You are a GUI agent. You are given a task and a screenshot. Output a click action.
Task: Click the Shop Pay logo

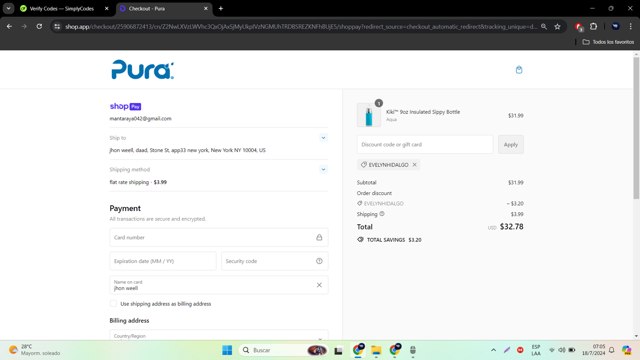click(125, 106)
